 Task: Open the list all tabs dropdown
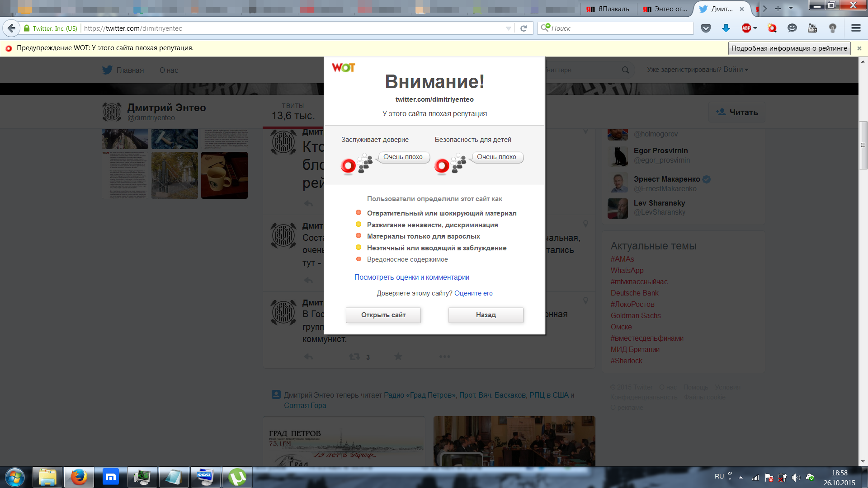coord(791,8)
